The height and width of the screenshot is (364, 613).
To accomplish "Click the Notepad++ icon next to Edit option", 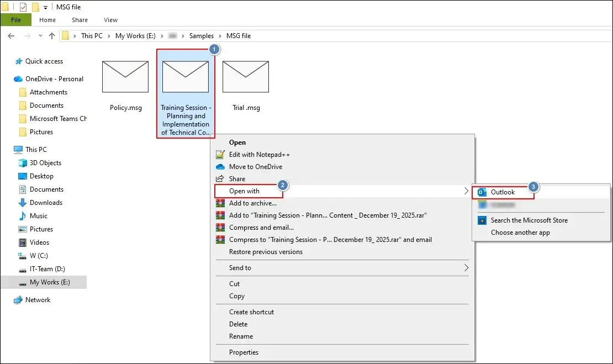I will (x=219, y=154).
